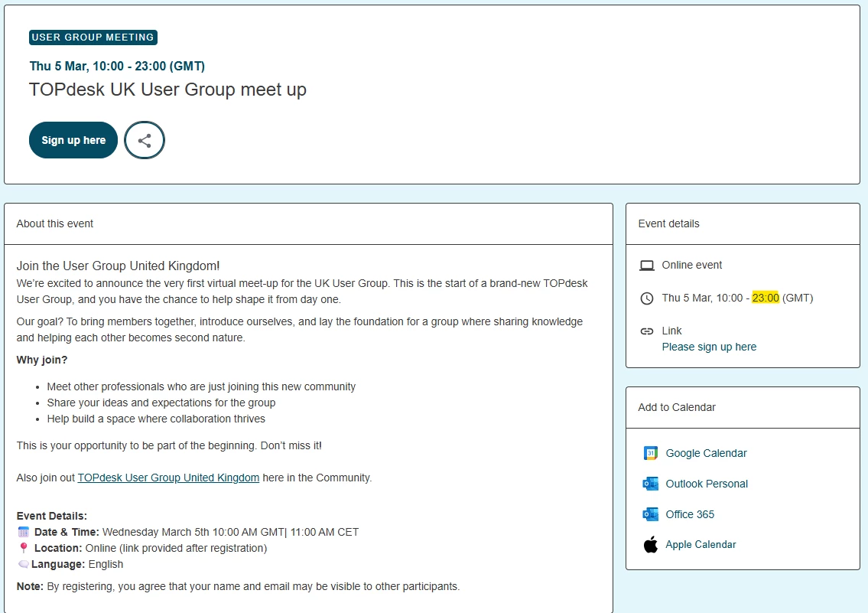Click the Office 365 icon

[651, 514]
